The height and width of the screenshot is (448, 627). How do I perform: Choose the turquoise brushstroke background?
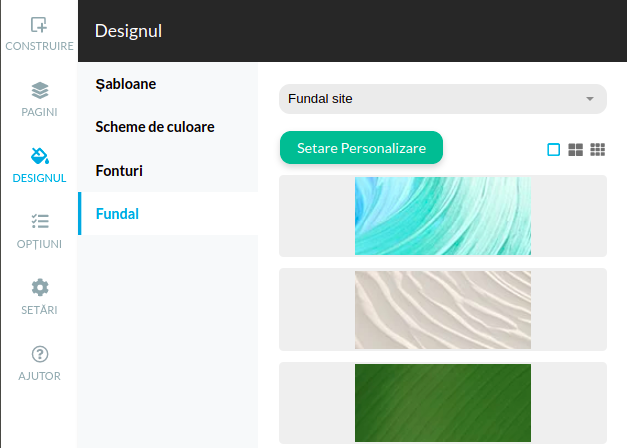click(x=443, y=216)
